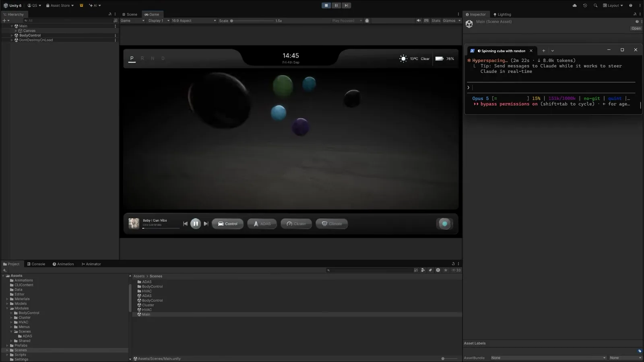
Task: Expand the BodyControl scene in Hierarchy
Action: [12, 35]
